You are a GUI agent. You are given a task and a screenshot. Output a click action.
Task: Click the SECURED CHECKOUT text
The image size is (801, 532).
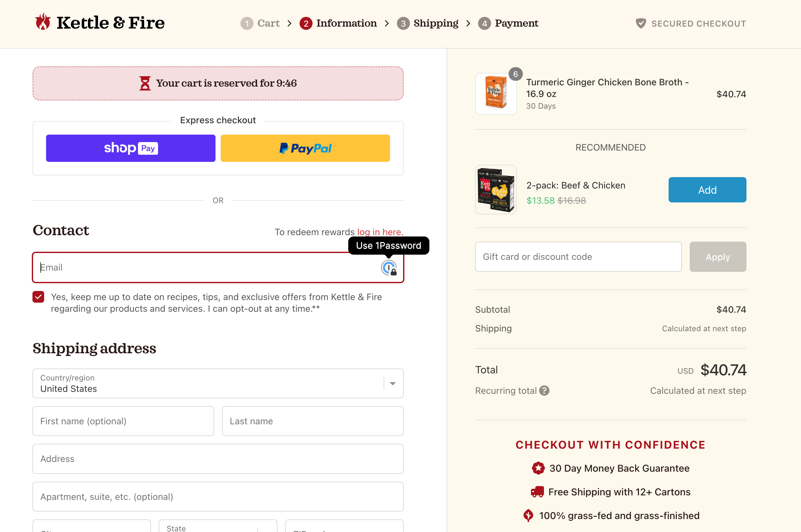pyautogui.click(x=698, y=23)
